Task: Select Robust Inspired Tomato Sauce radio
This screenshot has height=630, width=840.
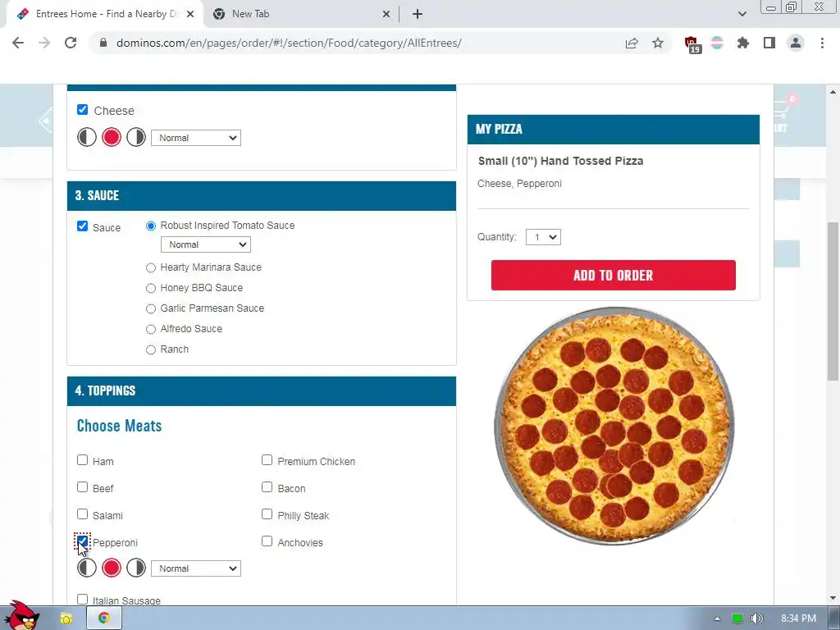Action: 151,226
